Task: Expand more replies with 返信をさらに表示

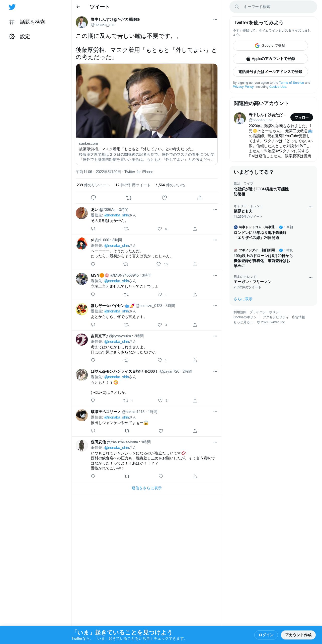Action: tap(147, 488)
